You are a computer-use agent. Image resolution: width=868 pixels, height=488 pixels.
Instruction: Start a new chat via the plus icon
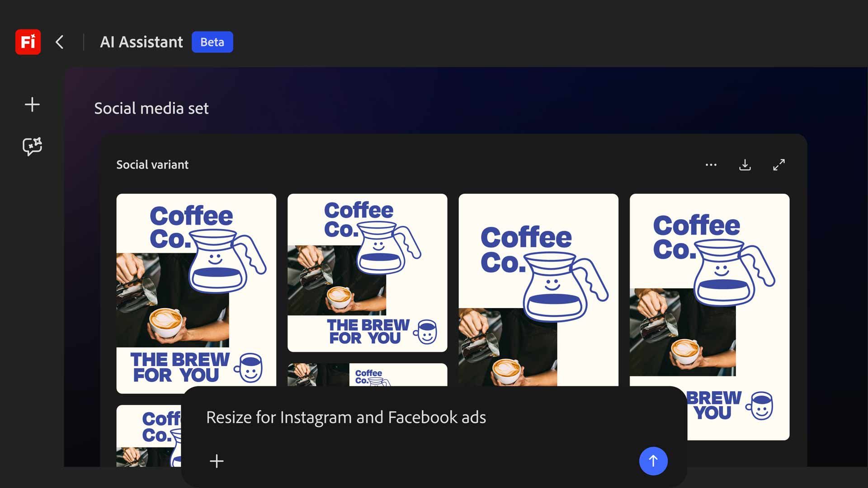pos(32,104)
